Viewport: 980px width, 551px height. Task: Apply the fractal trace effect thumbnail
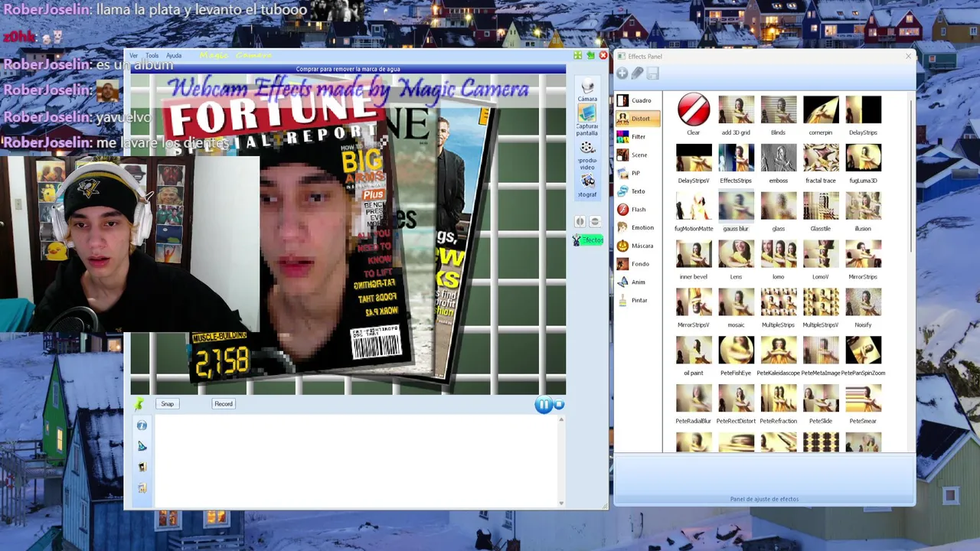point(821,158)
